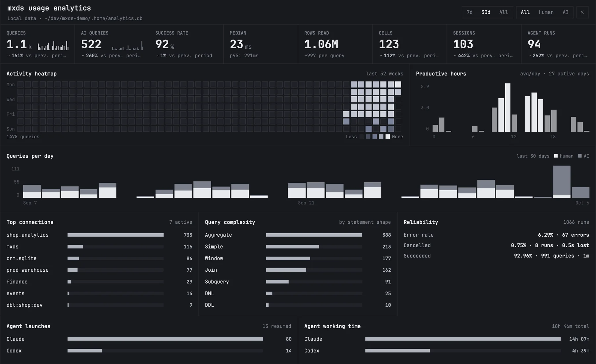Click the Codex bar in Agent working time
Screen dimensions: 596x364
click(397, 351)
